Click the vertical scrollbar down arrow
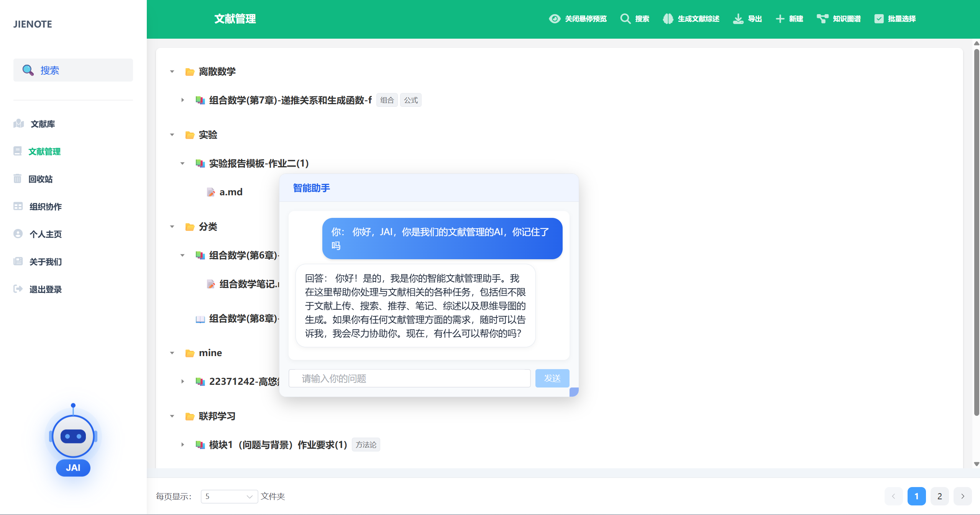Image resolution: width=980 pixels, height=515 pixels. tap(976, 464)
